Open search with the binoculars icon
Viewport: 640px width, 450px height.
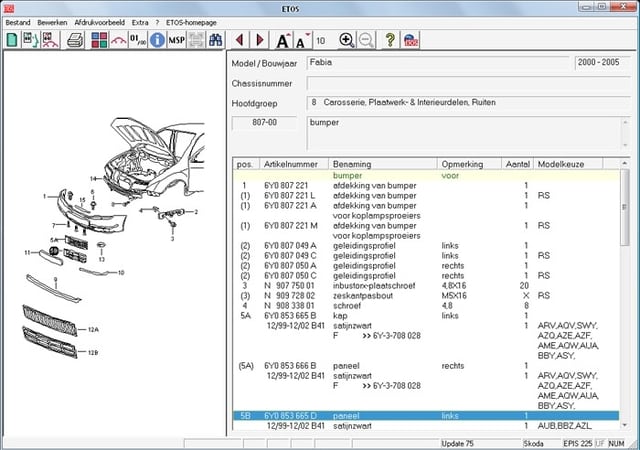tap(216, 40)
